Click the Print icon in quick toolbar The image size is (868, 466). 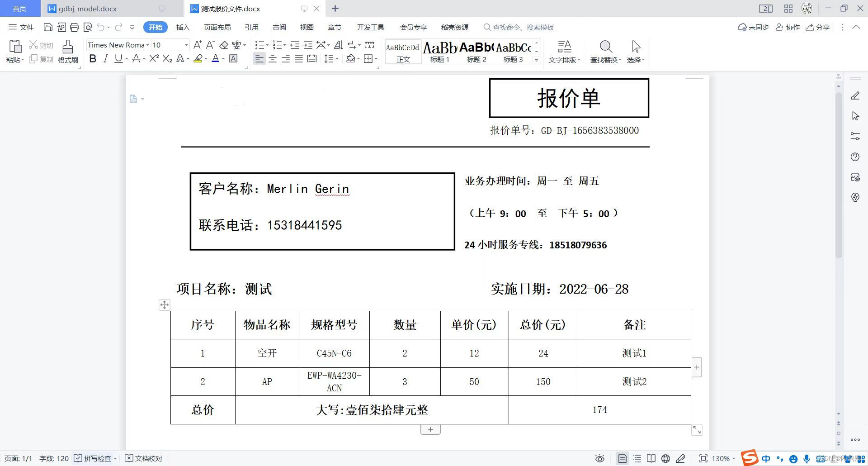pyautogui.click(x=74, y=27)
